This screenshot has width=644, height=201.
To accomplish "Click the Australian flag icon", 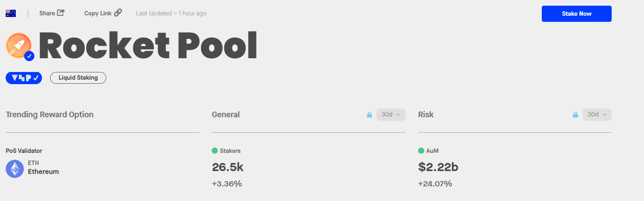I will [11, 13].
